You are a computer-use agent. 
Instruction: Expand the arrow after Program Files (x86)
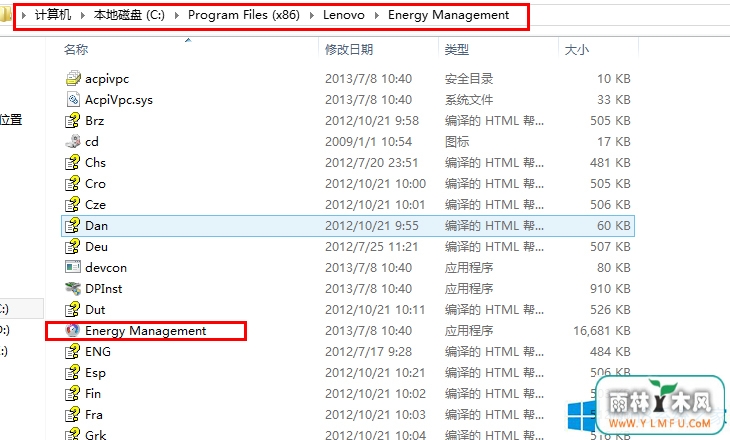coord(311,15)
